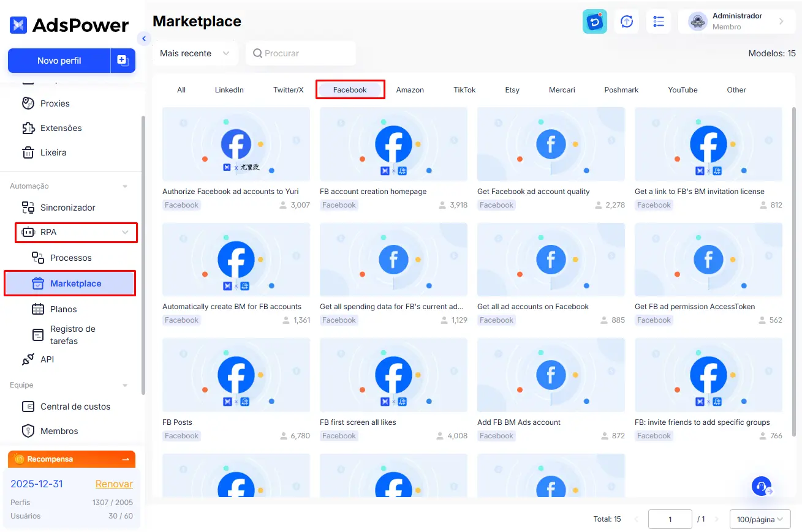Click the teal refresh-chat icon in header
Image resolution: width=802 pixels, height=532 pixels.
coord(594,21)
